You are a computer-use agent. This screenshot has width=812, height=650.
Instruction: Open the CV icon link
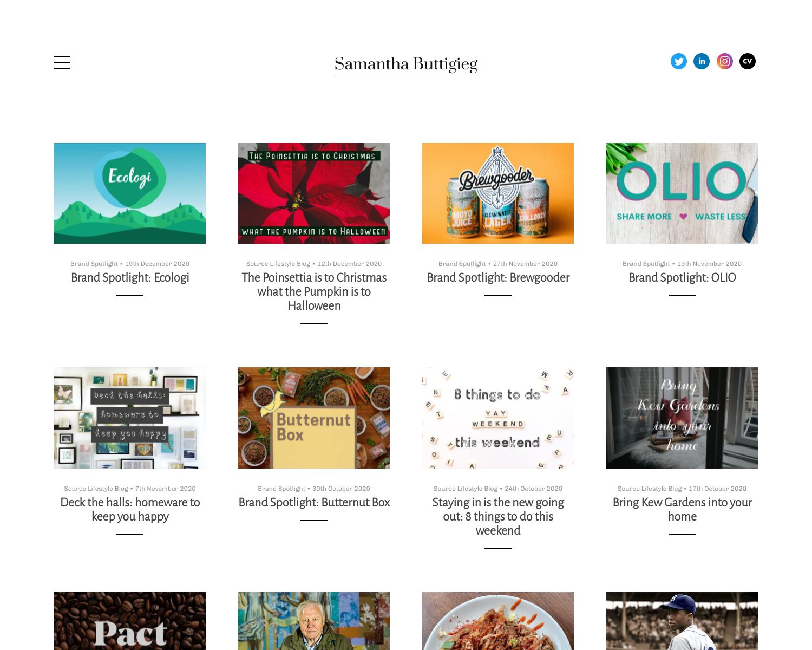tap(748, 61)
